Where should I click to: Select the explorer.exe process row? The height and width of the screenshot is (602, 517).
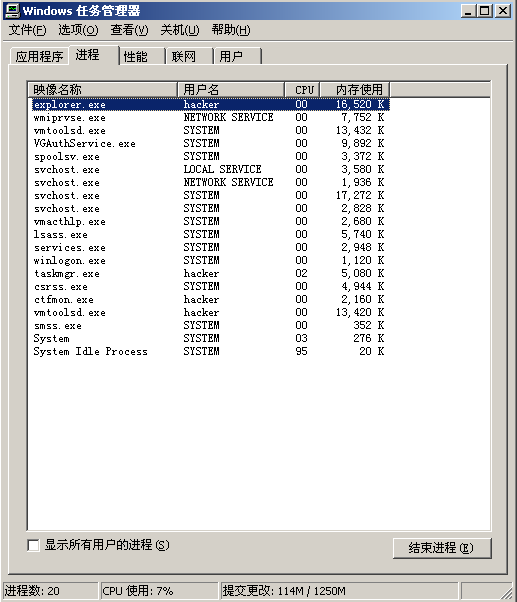(x=210, y=104)
